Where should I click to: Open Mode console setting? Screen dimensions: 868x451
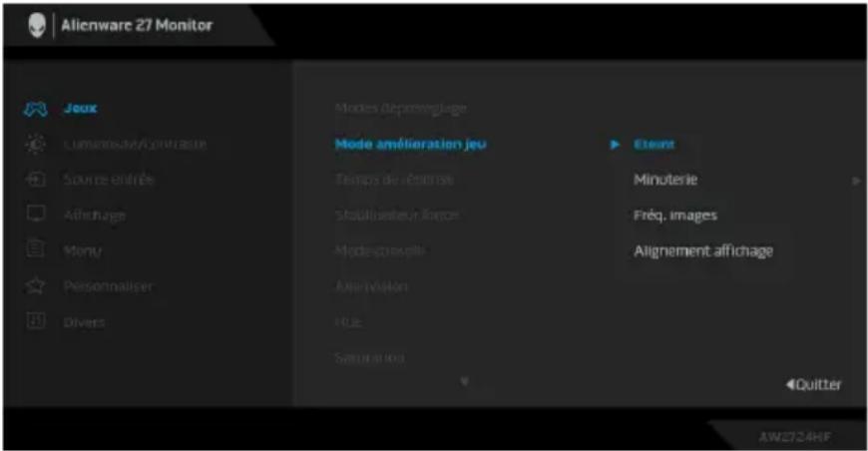tap(380, 250)
